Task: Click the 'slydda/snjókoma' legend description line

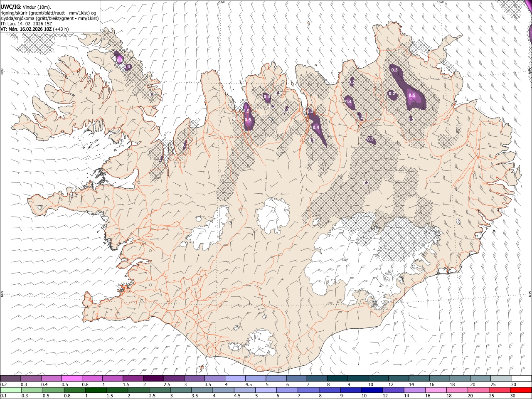Action: [x=49, y=18]
